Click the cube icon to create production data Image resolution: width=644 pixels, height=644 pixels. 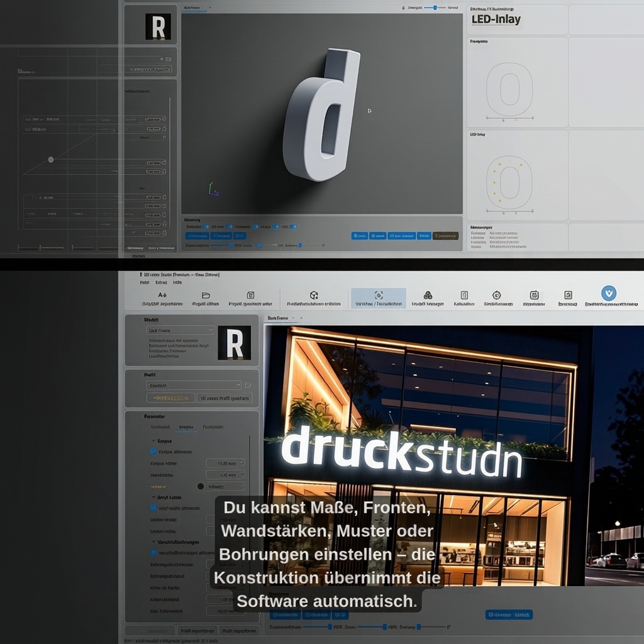click(x=314, y=295)
